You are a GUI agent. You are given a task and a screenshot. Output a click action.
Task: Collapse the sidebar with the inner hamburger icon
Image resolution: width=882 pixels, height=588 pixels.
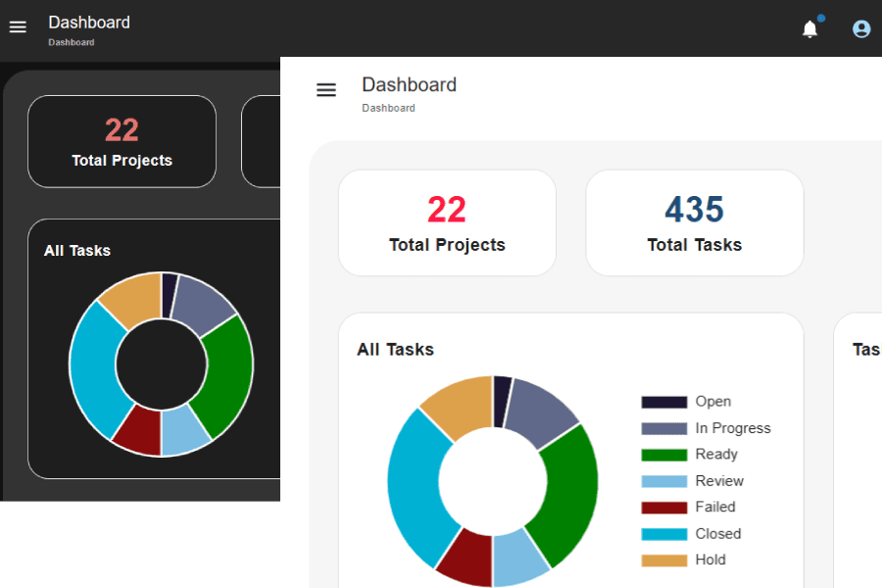326,89
